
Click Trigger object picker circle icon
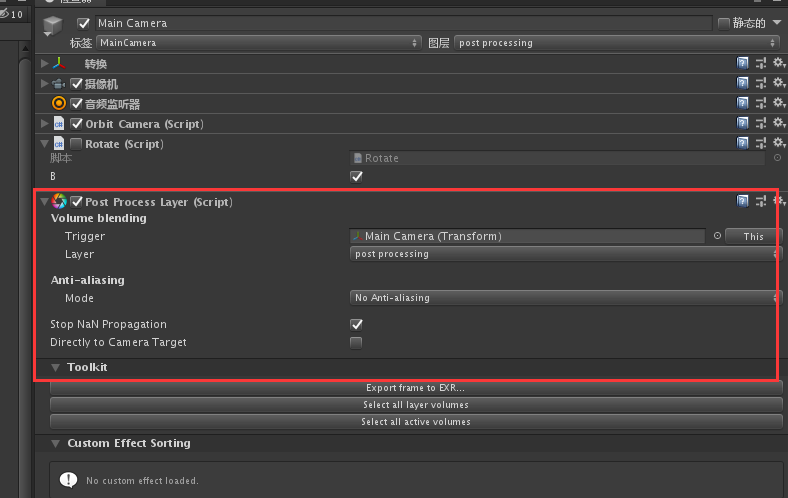[717, 236]
